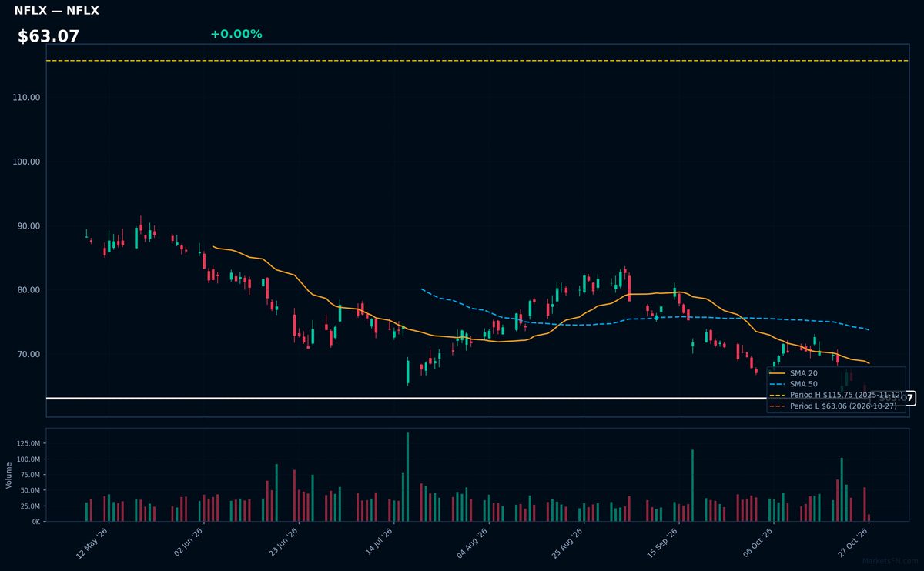The height and width of the screenshot is (571, 924).
Task: Click the yellow dashed period-high line
Action: click(x=477, y=61)
